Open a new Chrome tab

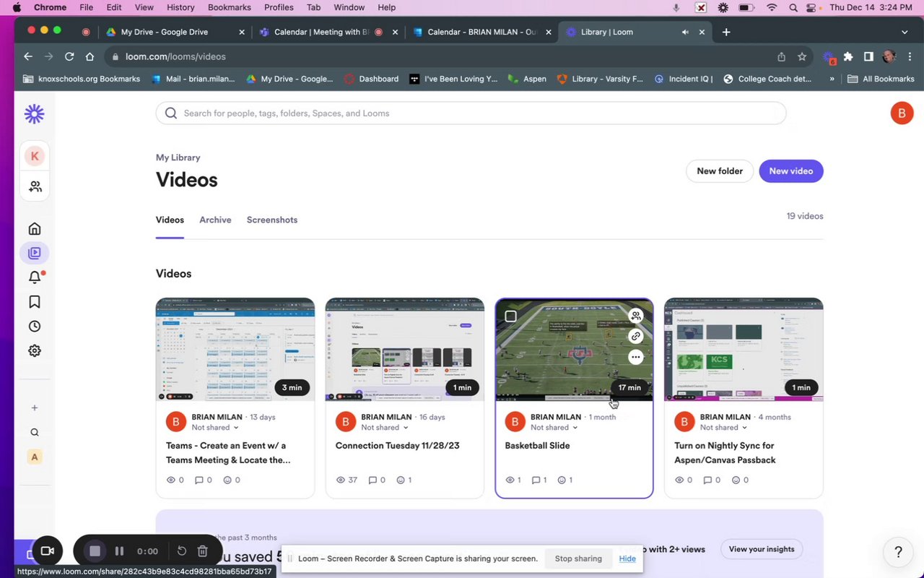(x=726, y=32)
